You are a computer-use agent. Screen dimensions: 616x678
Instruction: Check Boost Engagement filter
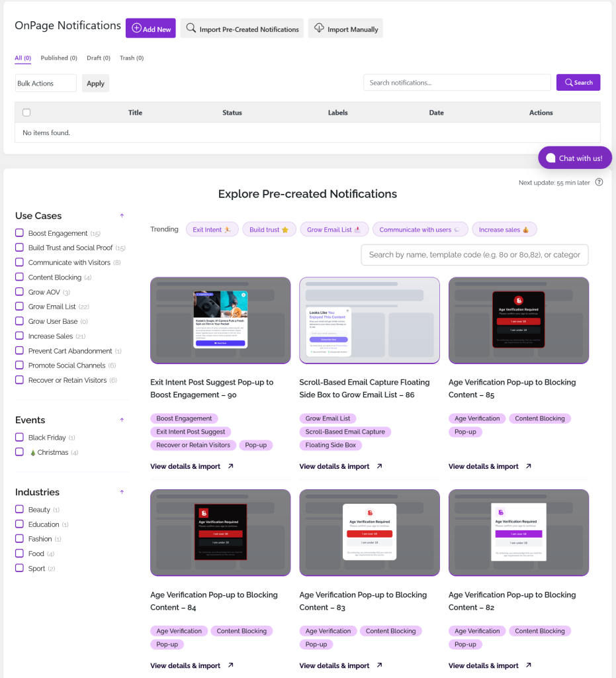(19, 232)
